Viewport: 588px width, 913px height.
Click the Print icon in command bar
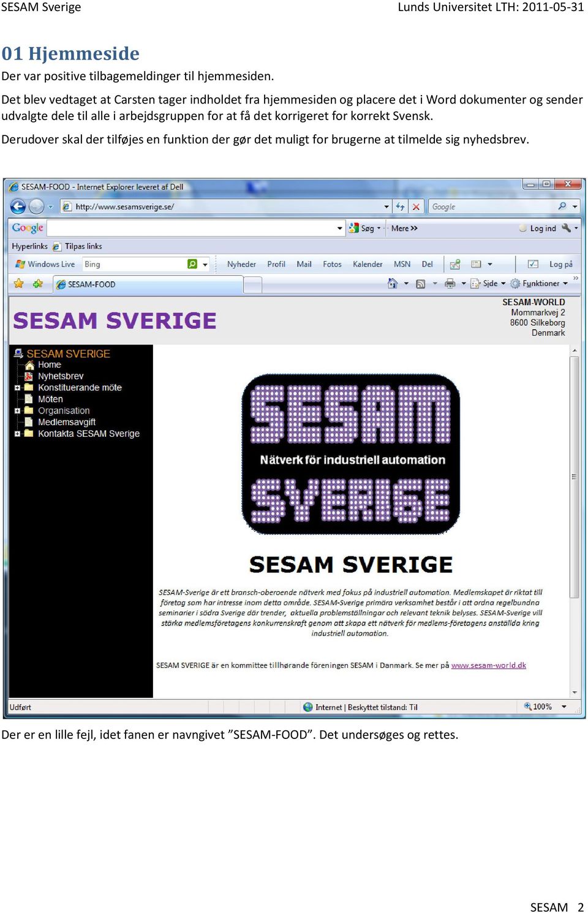pyautogui.click(x=450, y=283)
